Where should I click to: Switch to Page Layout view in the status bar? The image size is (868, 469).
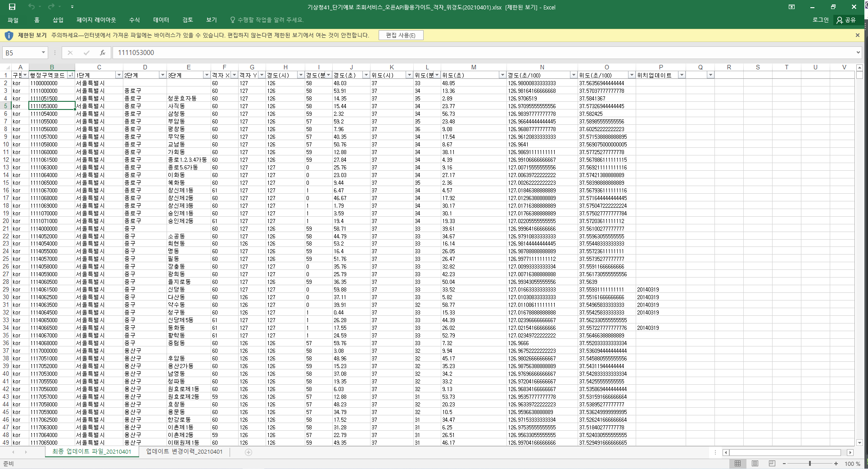click(755, 464)
